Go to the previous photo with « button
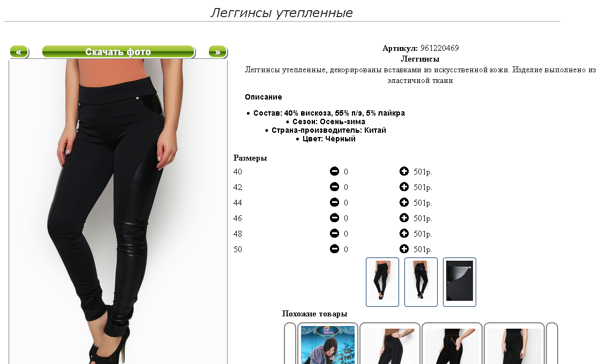The image size is (601, 364). pos(19,52)
